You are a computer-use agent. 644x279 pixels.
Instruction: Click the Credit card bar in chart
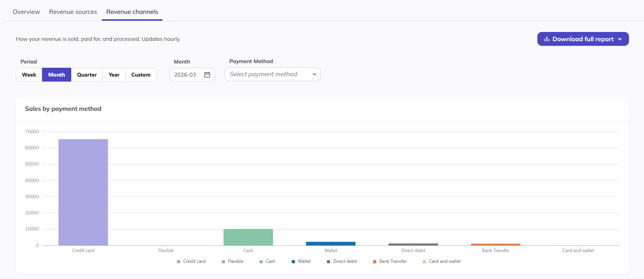(83, 192)
